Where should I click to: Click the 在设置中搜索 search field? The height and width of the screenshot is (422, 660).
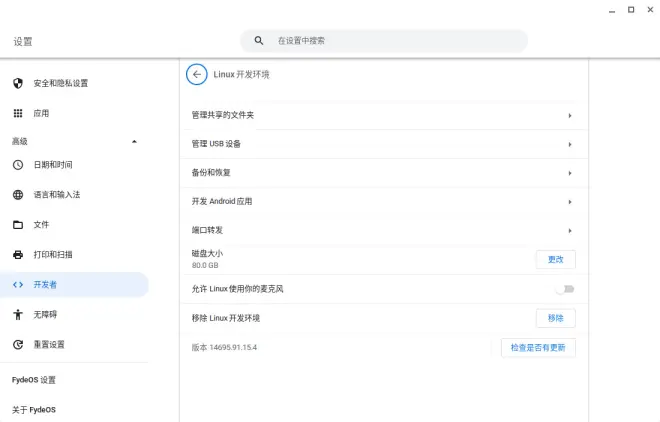[384, 41]
